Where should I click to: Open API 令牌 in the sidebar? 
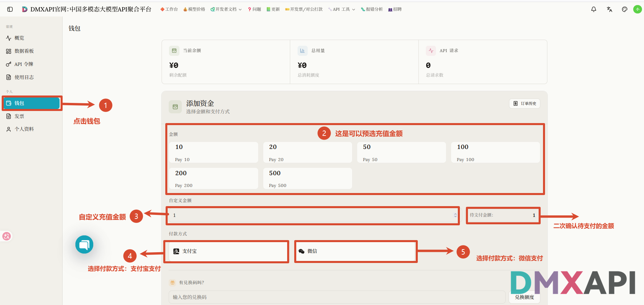31,64
